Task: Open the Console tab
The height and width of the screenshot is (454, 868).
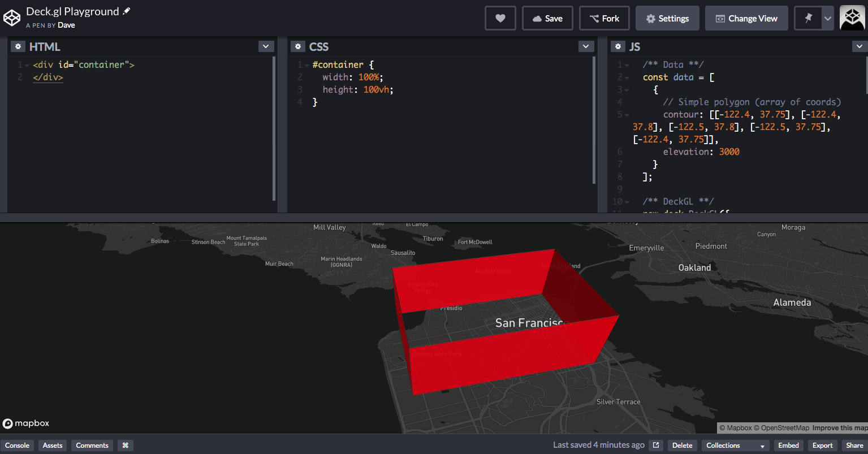Action: tap(17, 446)
